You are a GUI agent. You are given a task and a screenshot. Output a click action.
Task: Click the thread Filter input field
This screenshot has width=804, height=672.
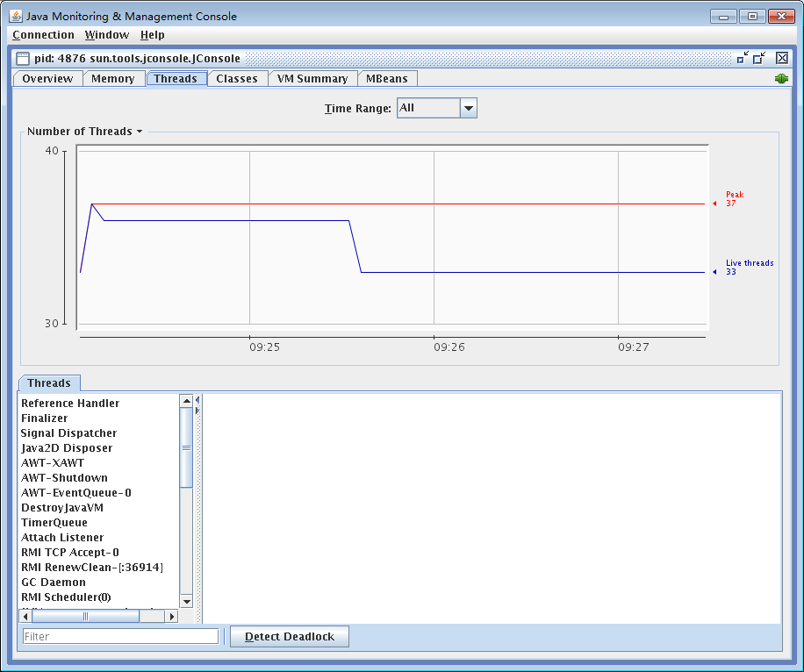[x=121, y=637]
